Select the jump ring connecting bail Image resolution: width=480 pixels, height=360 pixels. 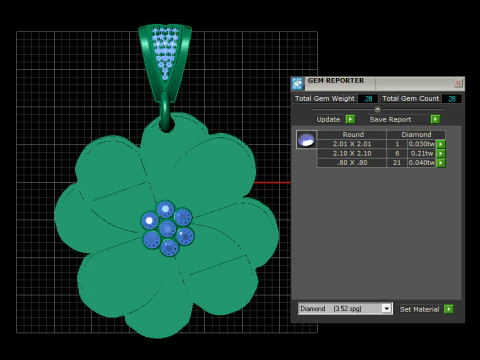click(x=165, y=112)
